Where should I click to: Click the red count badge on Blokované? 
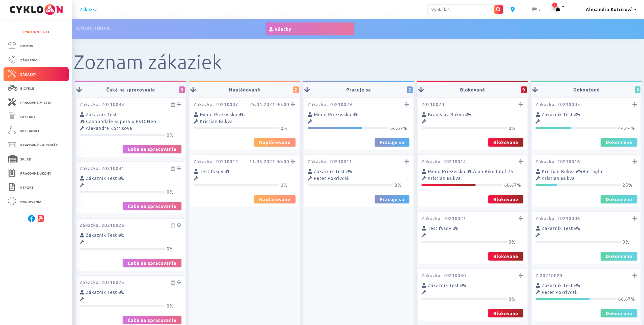click(524, 90)
